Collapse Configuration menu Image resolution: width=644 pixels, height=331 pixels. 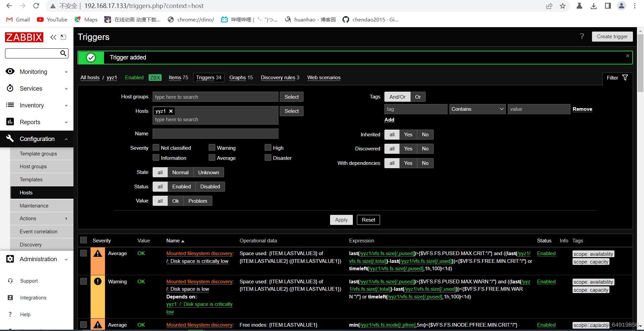[x=37, y=139]
